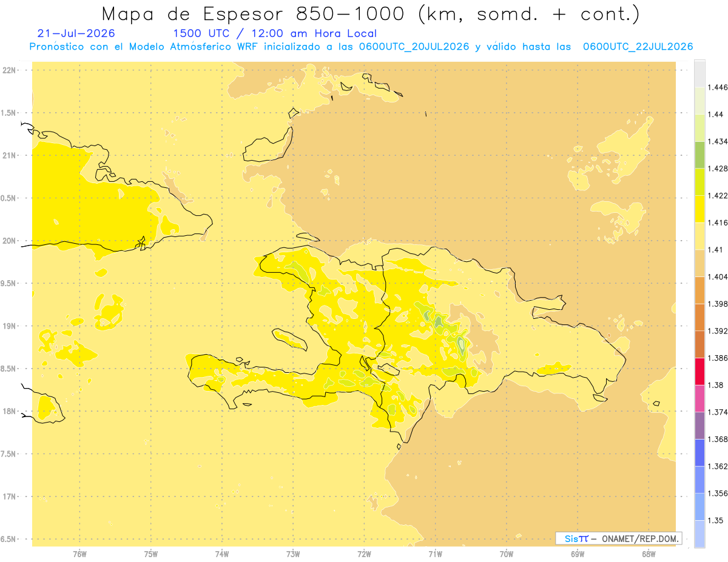Click the "19N" latitude label
728x562 pixels.
point(10,326)
